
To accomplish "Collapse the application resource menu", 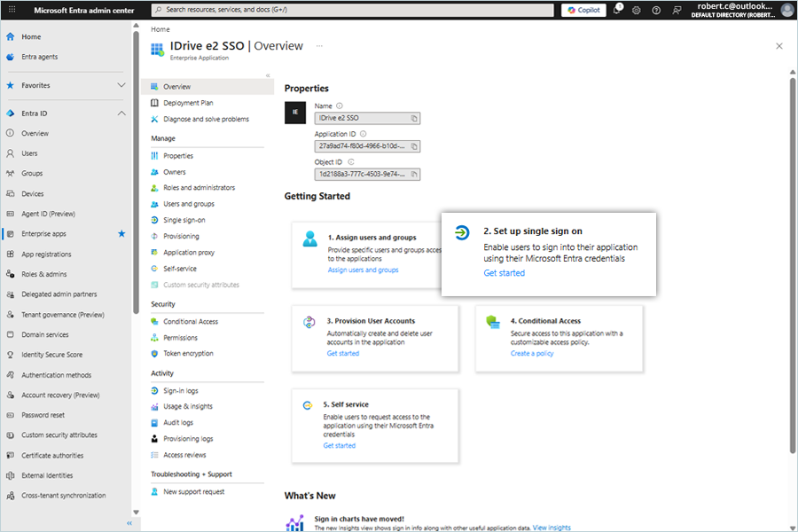I will click(x=268, y=75).
